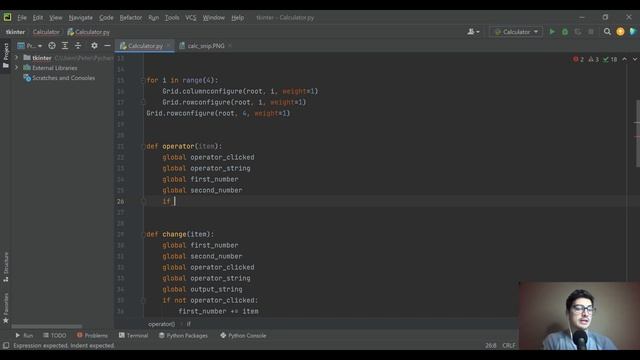Click the 26:8 caret position in the status bar
640x360 pixels.
(x=491, y=346)
